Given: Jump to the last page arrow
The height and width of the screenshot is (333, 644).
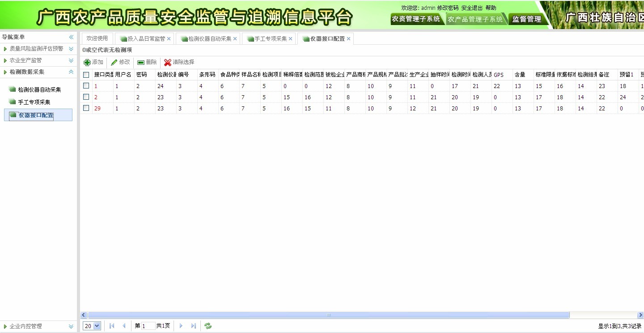Looking at the screenshot, I should (x=194, y=326).
